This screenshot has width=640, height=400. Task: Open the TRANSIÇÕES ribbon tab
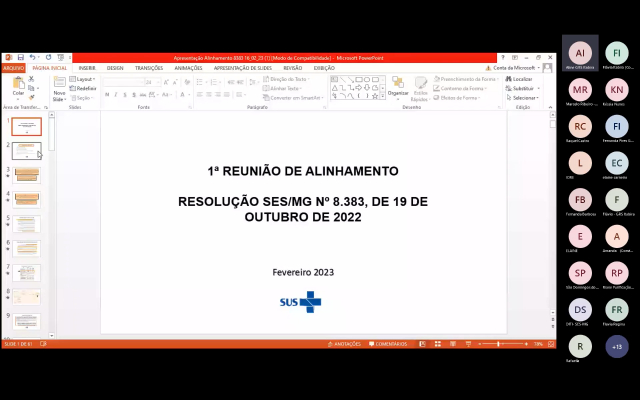point(148,68)
